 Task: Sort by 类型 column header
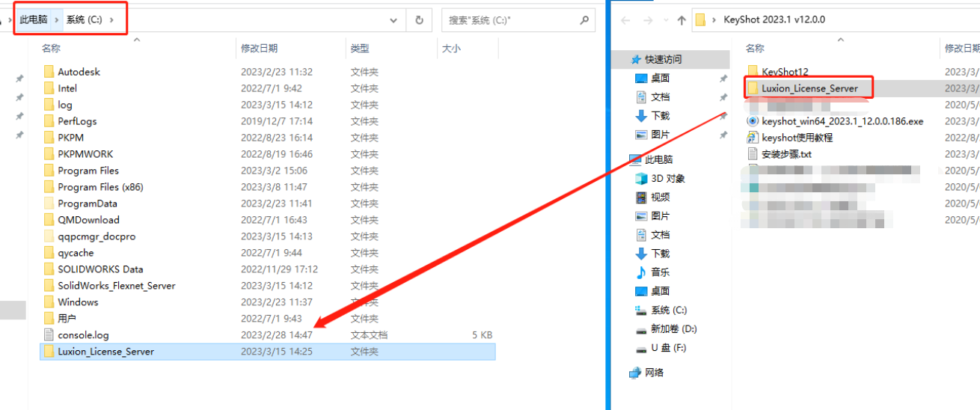pos(360,48)
